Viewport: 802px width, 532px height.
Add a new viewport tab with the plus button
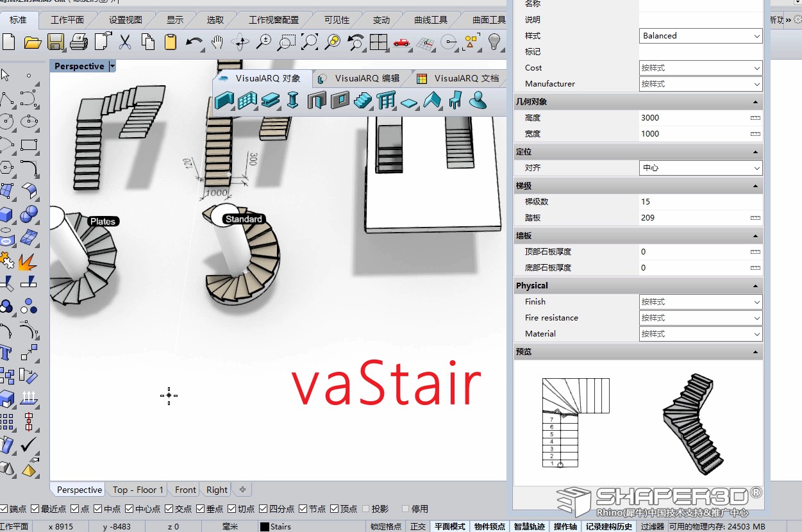[x=242, y=490]
